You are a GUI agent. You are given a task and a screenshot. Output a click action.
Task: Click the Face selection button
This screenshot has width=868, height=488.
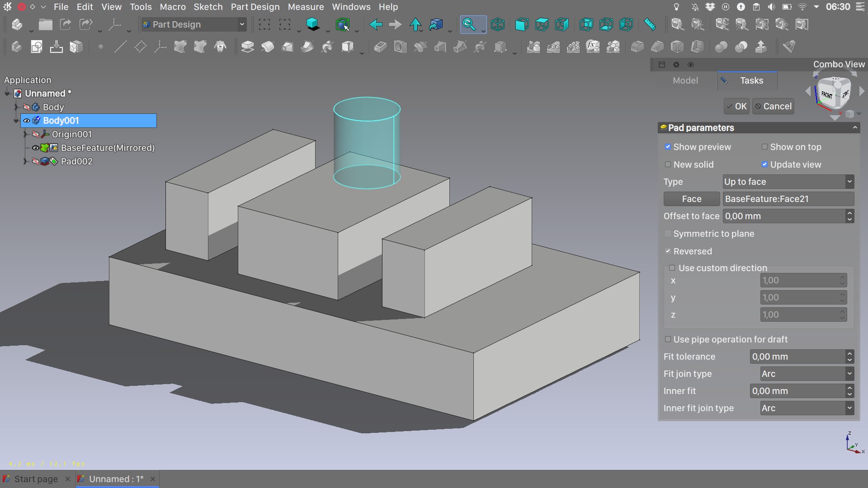tap(691, 199)
